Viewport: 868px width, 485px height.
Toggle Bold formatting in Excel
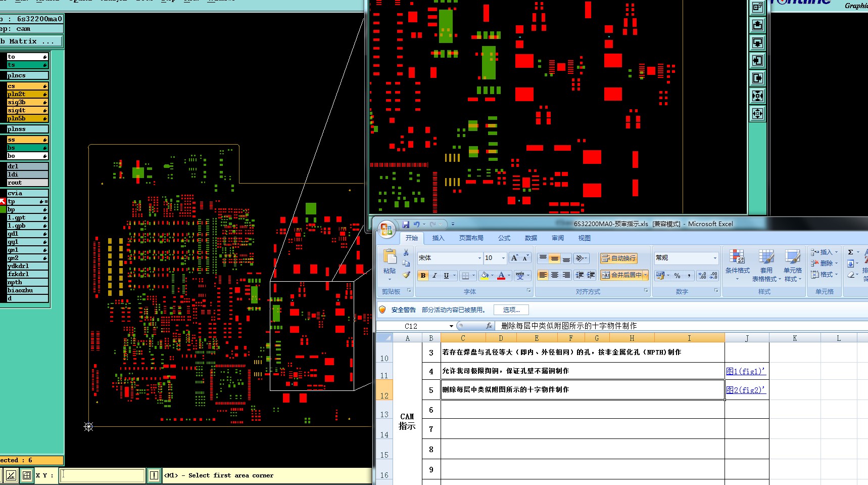coord(423,276)
